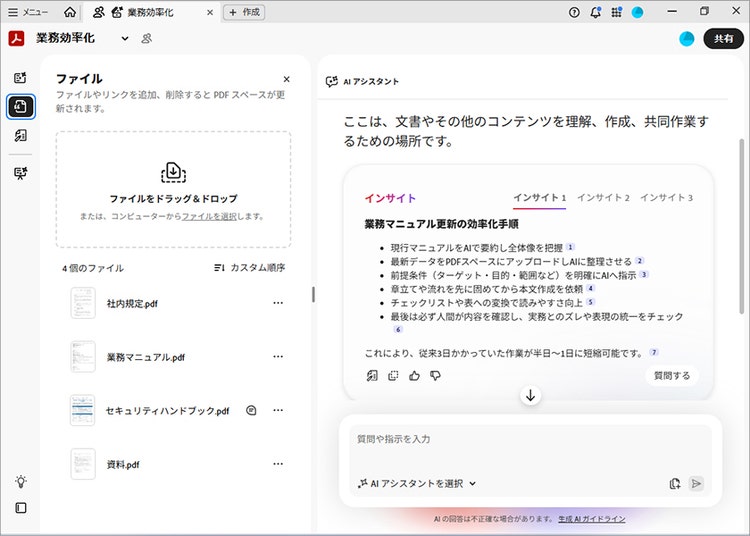750x536 pixels.
Task: Click citation marker 7
Action: click(x=654, y=352)
